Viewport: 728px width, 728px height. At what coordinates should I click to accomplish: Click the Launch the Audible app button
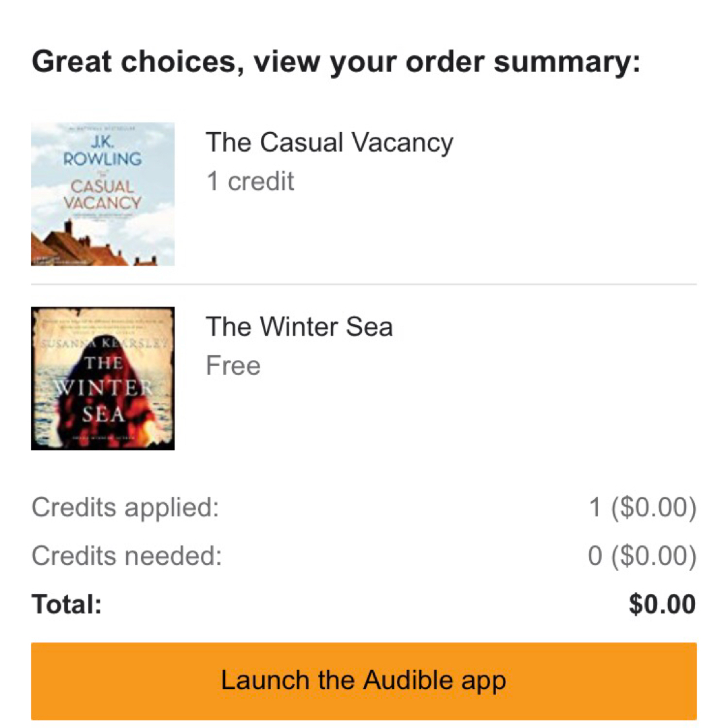click(x=363, y=681)
